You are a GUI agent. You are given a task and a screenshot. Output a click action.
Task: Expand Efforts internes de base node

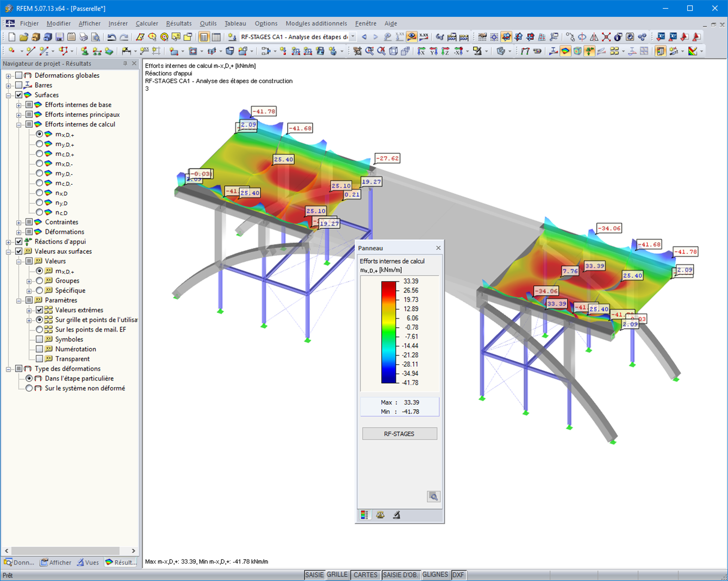[x=19, y=105]
